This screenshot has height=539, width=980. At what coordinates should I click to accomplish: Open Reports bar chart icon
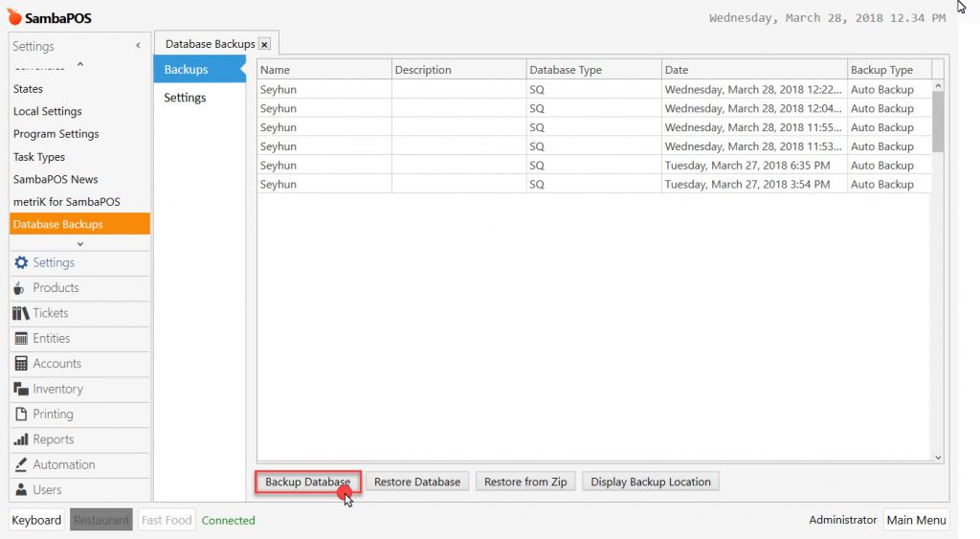21,439
